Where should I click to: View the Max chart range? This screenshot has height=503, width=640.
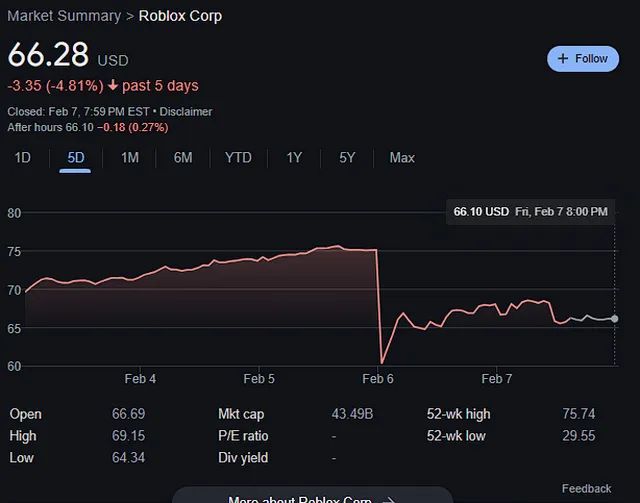click(x=402, y=158)
